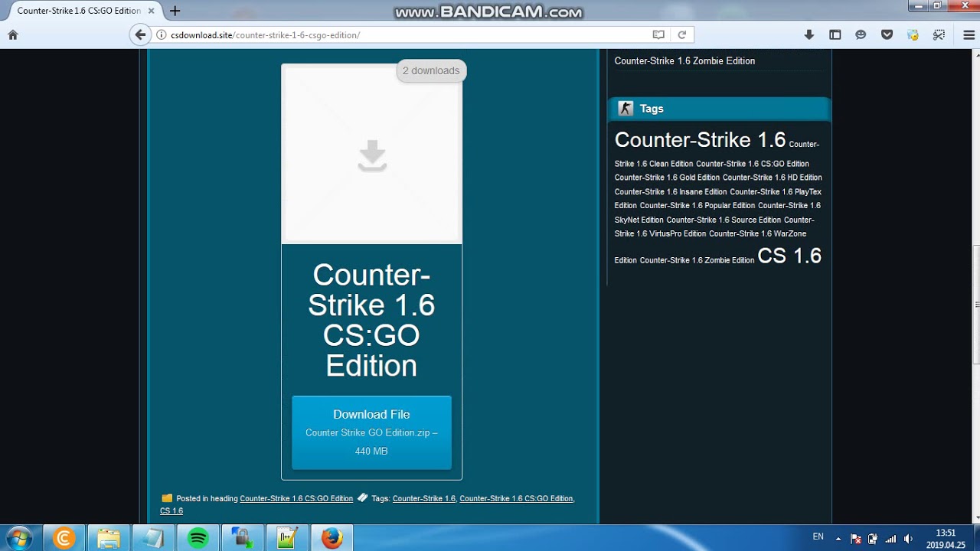980x551 pixels.
Task: Save page to Pocket icon
Action: pos(887,34)
